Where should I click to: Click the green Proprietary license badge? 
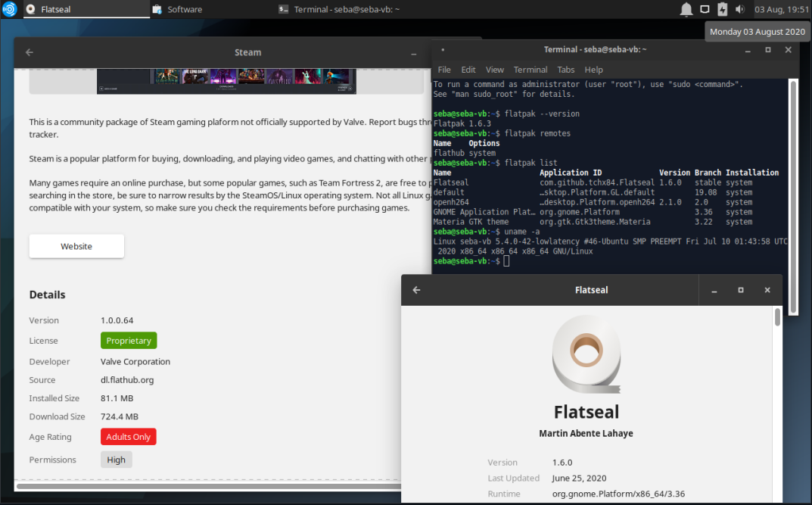[x=128, y=341]
